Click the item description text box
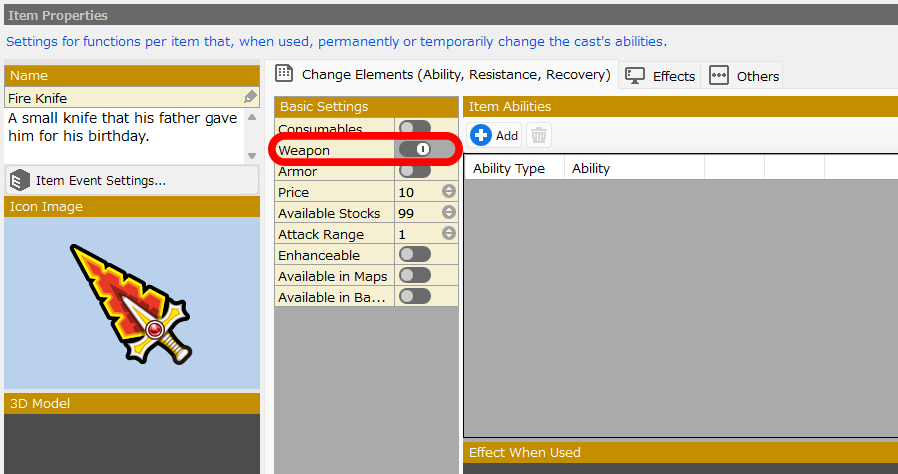Image resolution: width=898 pixels, height=474 pixels. (x=124, y=136)
